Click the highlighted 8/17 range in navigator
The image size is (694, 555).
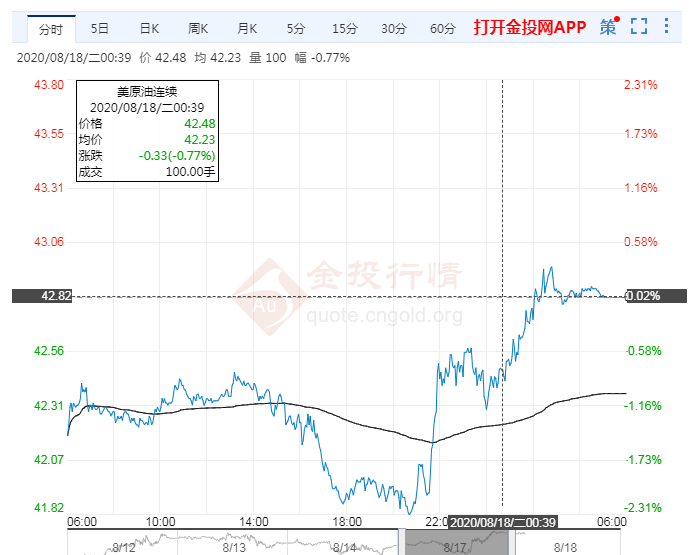455,545
